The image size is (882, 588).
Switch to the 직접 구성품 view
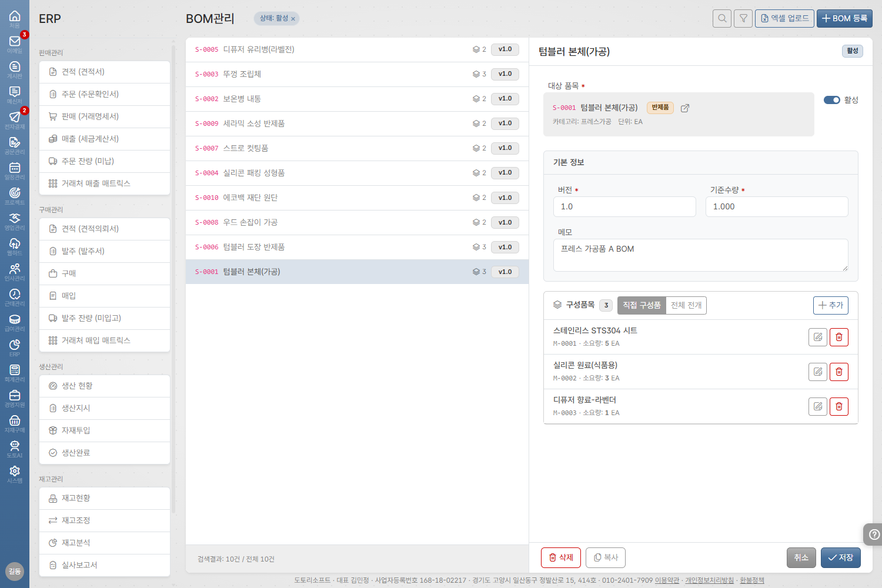click(x=642, y=305)
